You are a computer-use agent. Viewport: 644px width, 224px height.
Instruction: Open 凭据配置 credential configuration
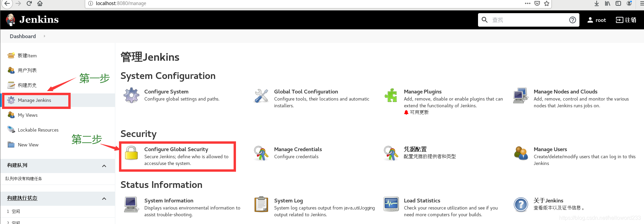(x=415, y=149)
